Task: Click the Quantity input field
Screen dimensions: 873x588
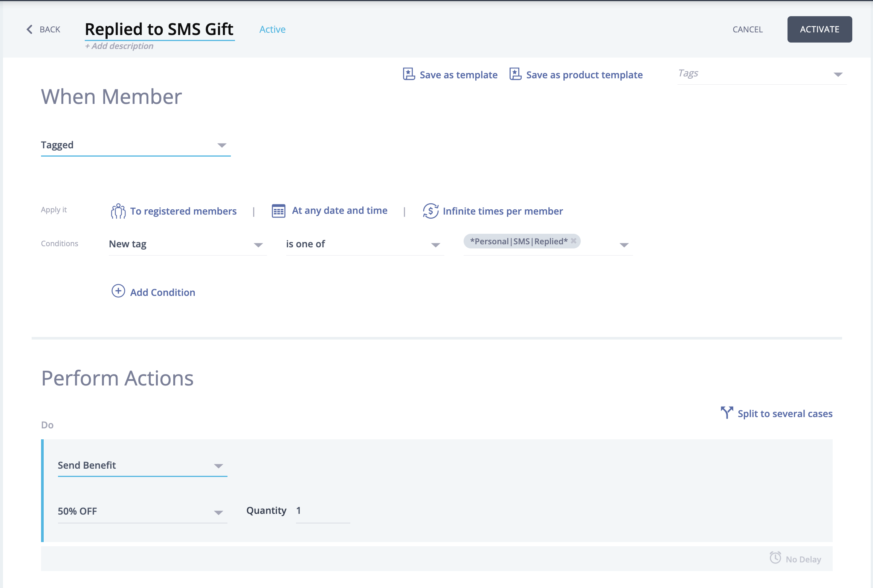Action: click(x=323, y=511)
